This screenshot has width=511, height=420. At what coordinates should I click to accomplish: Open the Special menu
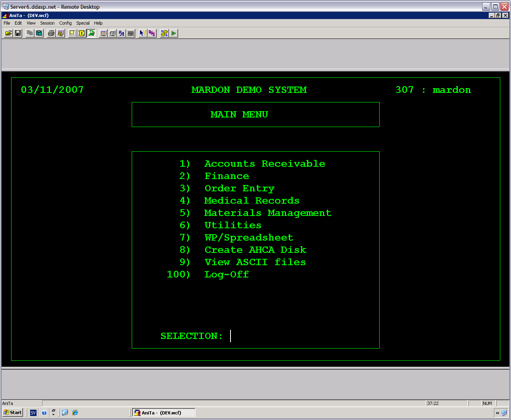click(83, 23)
